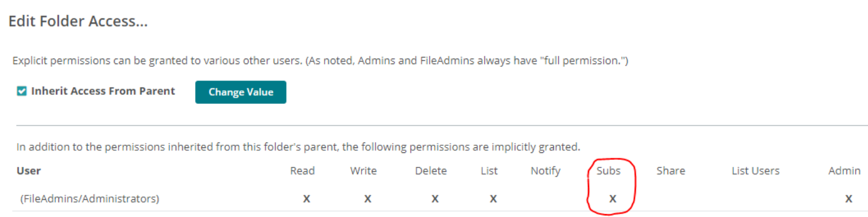
Task: Click the Change Value button
Action: coord(241,92)
